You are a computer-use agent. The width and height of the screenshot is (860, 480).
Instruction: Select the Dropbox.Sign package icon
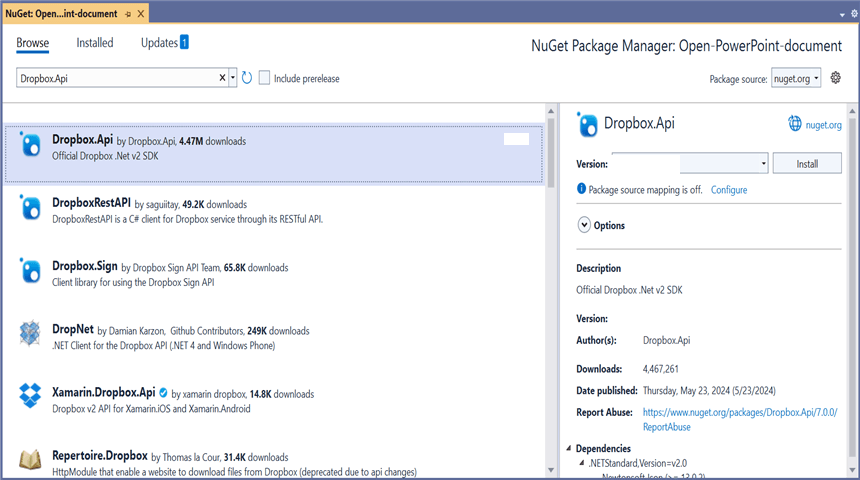click(30, 271)
